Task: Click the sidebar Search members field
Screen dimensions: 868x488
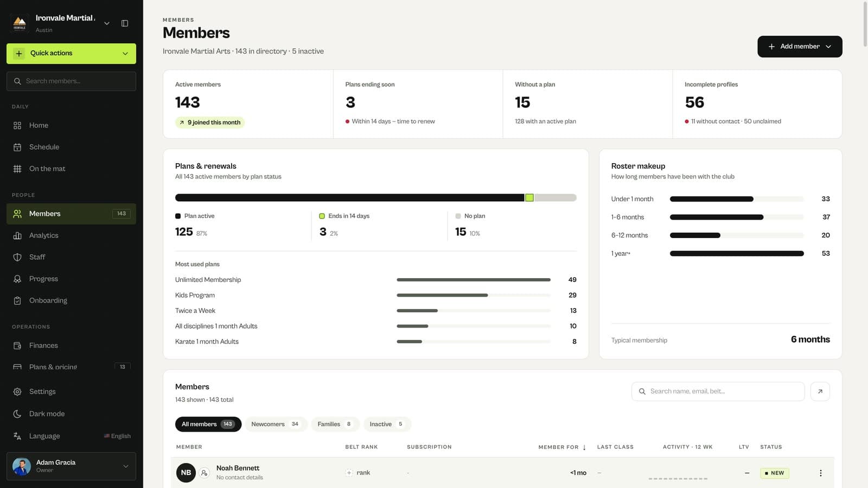Action: tap(71, 81)
